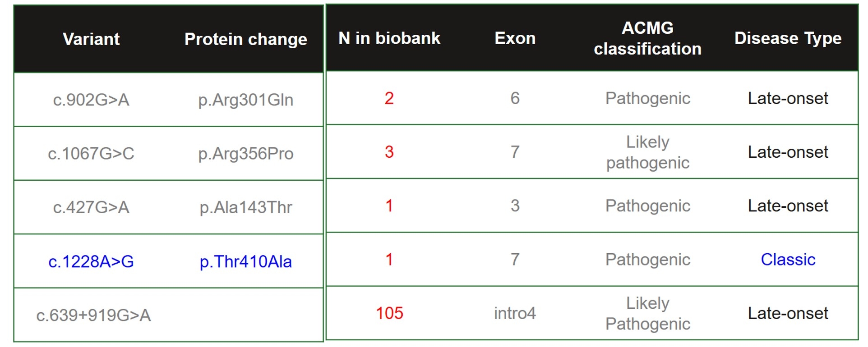Click the Protein change column header

click(245, 39)
